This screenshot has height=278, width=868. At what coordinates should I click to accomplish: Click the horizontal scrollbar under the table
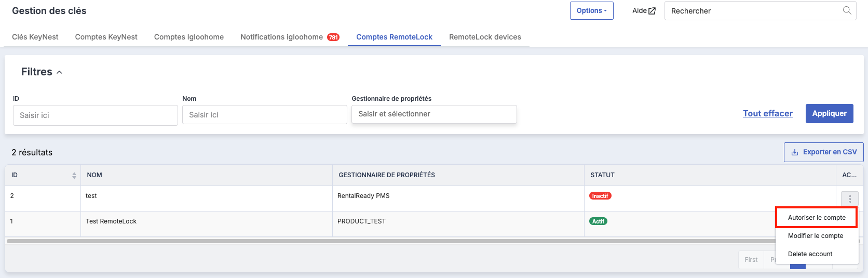click(x=389, y=241)
